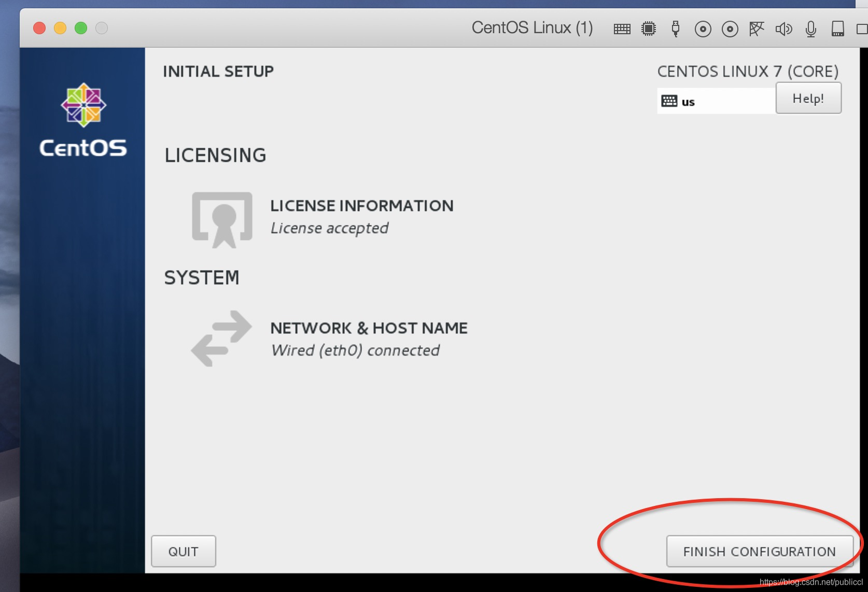This screenshot has height=592, width=868.
Task: Click the hard disk icon in title bar
Action: [837, 29]
